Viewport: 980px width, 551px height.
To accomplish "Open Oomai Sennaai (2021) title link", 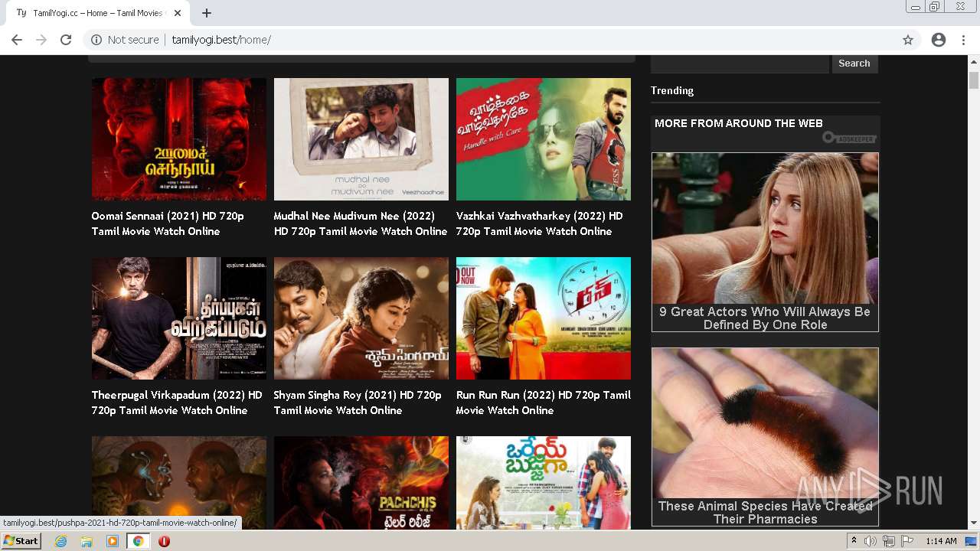I will point(168,223).
